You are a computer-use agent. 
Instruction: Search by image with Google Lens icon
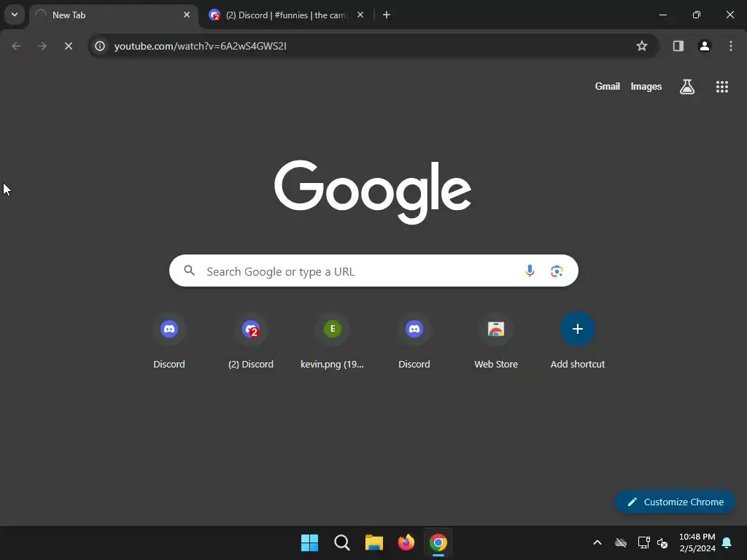[557, 271]
